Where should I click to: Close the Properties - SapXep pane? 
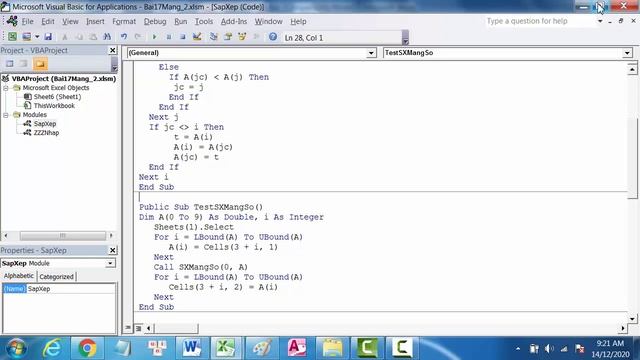[x=113, y=250]
